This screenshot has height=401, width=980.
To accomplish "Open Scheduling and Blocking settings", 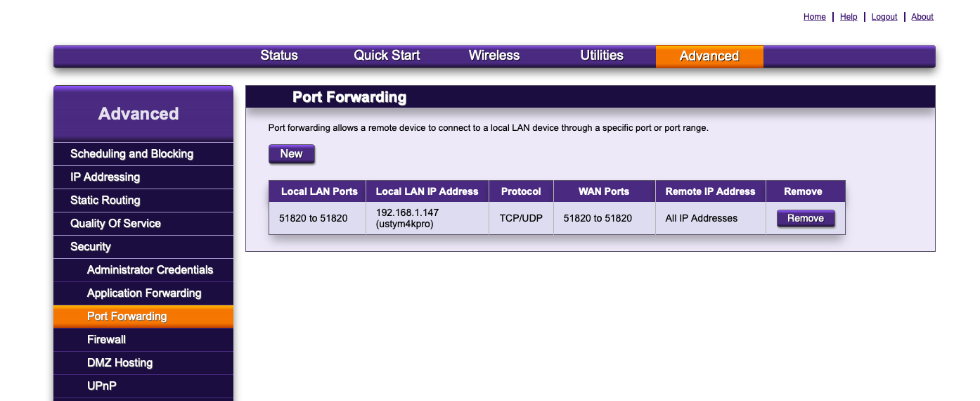I will coord(131,154).
